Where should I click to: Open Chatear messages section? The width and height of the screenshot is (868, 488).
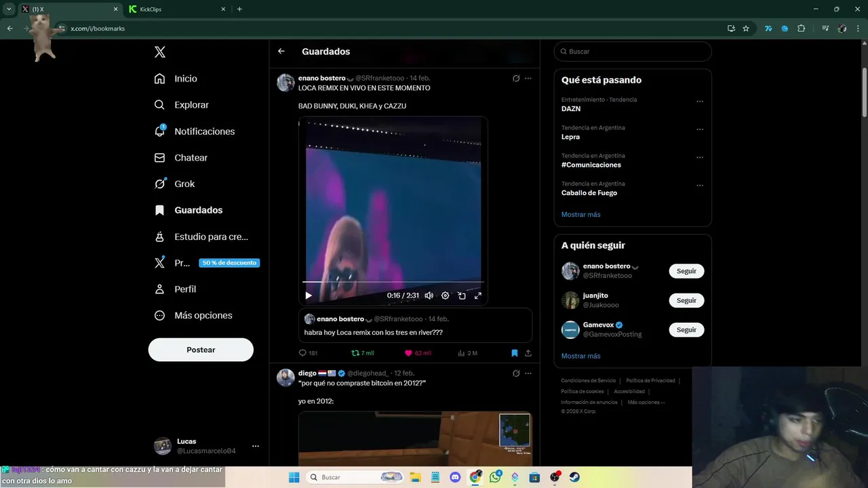(180, 157)
